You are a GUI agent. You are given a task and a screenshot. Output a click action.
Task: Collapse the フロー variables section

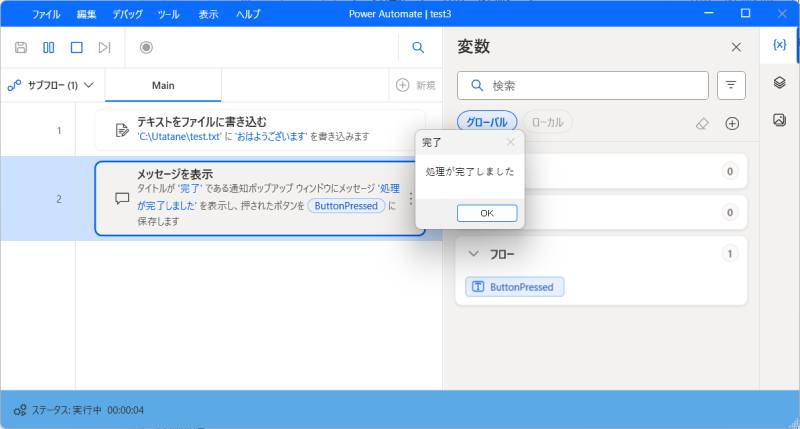point(473,254)
